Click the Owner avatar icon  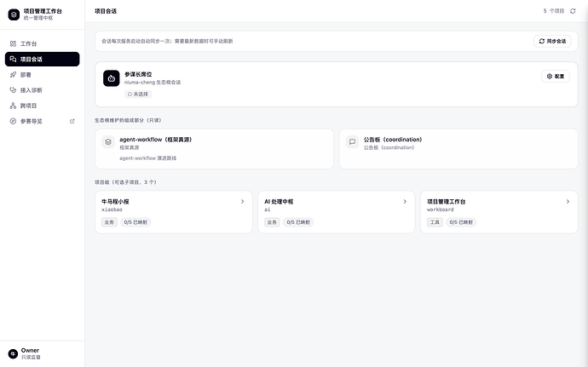(x=13, y=353)
